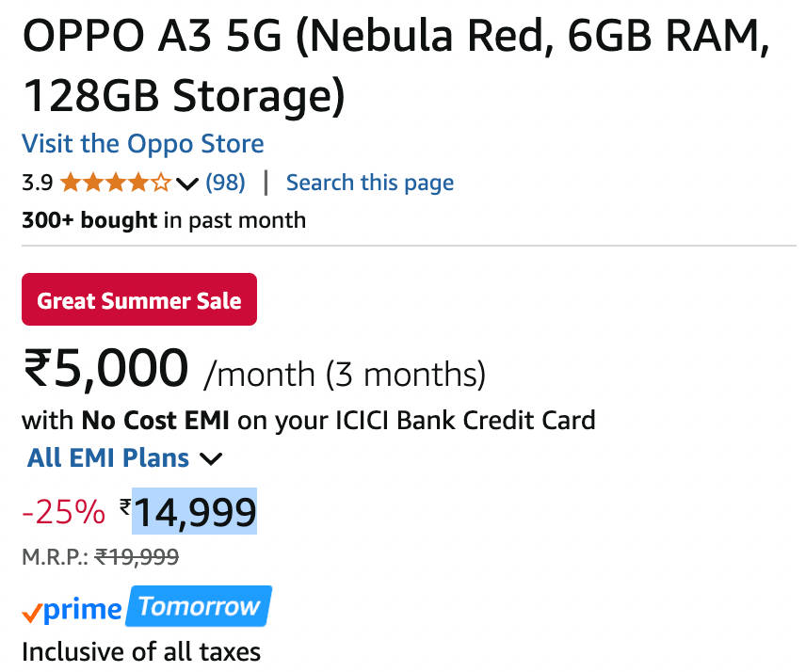The image size is (806, 672).
Task: Click the Great Summer Sale badge
Action: point(138,300)
